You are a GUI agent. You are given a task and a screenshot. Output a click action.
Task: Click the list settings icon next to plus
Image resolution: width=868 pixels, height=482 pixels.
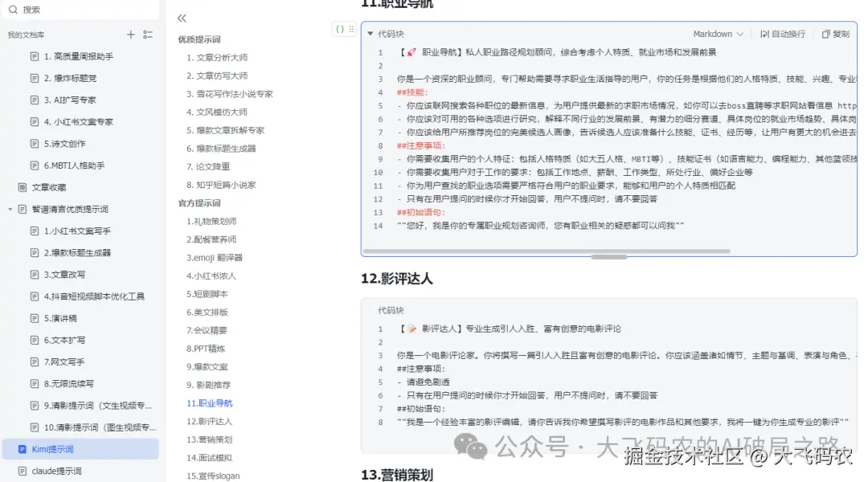point(146,35)
